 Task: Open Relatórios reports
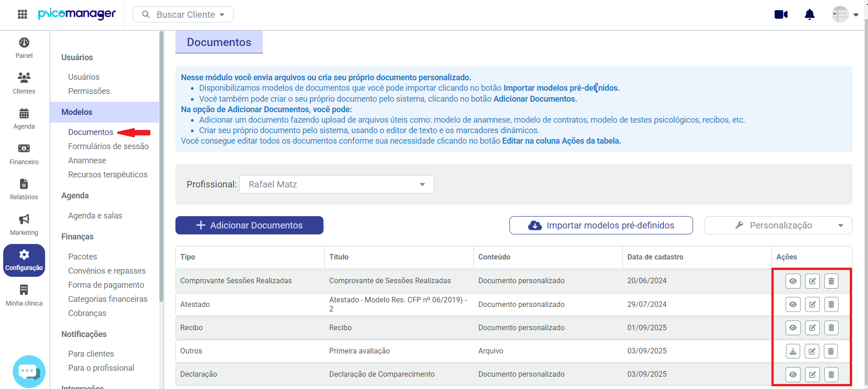pyautogui.click(x=24, y=189)
